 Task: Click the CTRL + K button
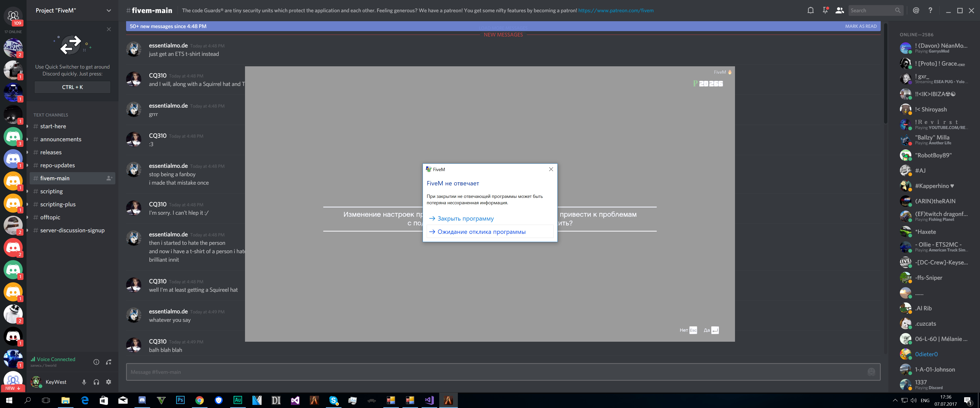(72, 87)
